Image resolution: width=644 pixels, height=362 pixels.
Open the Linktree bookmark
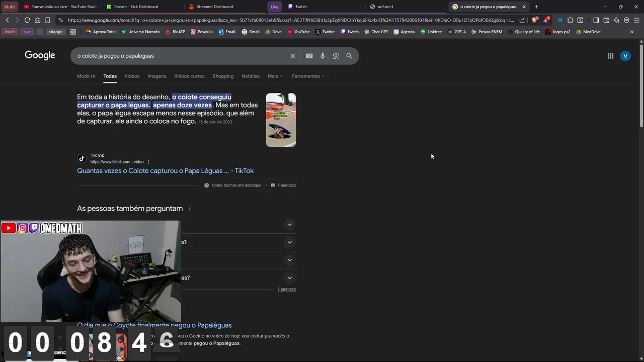pos(431,32)
